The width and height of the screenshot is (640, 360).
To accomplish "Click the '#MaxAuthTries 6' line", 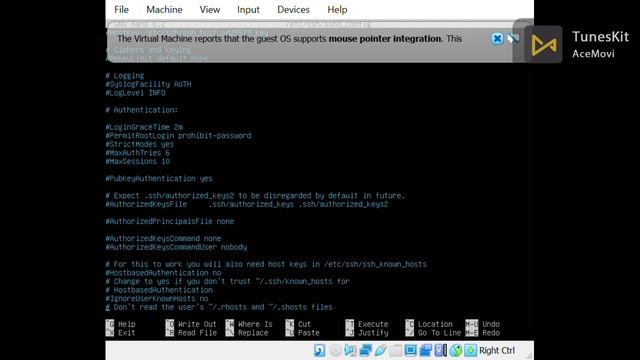I will tap(138, 153).
